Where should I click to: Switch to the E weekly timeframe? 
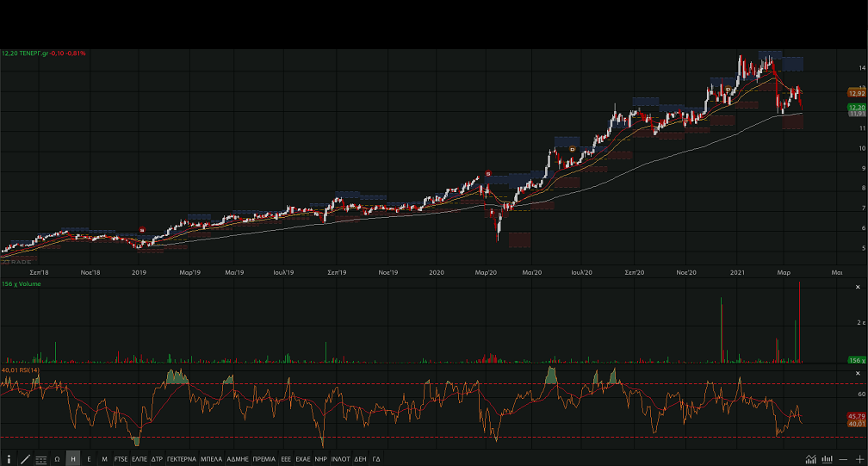pyautogui.click(x=89, y=459)
